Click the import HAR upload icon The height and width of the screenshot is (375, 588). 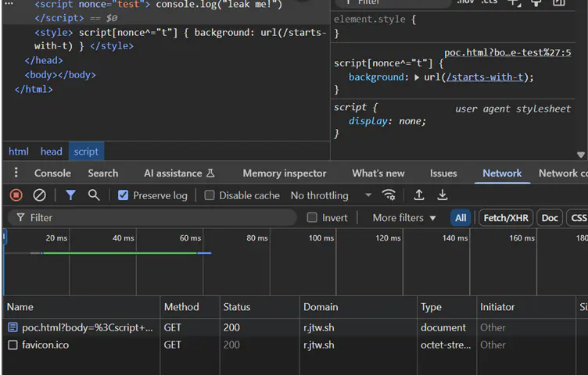pos(419,195)
